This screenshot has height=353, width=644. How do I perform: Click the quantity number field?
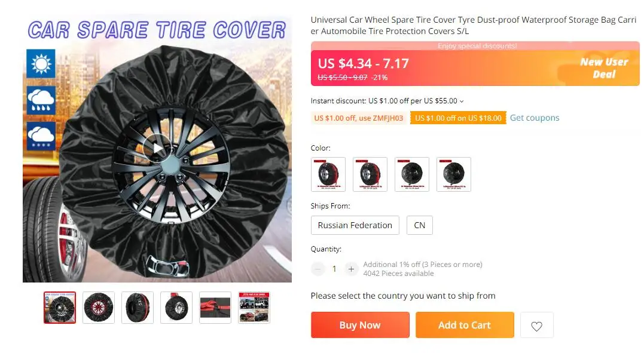click(x=334, y=269)
